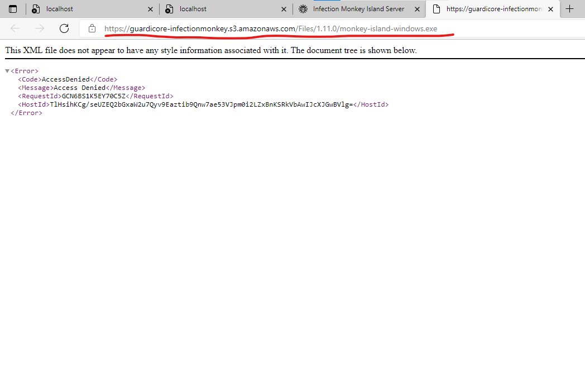
Task: Close the first localhost tab
Action: point(150,9)
